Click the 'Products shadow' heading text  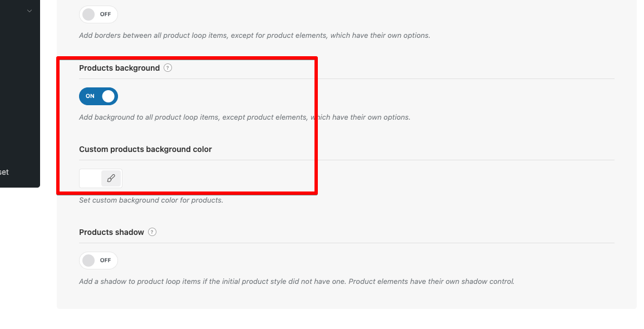[112, 233]
